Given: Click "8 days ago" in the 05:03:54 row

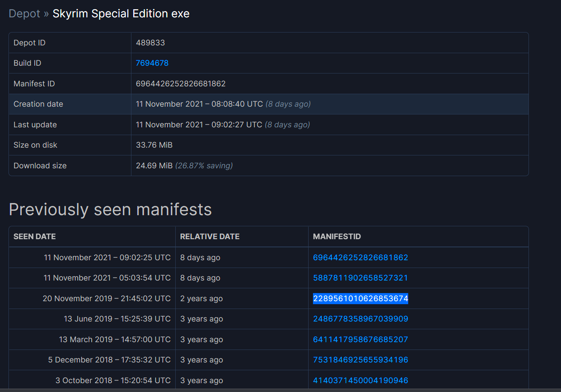Looking at the screenshot, I should point(200,278).
